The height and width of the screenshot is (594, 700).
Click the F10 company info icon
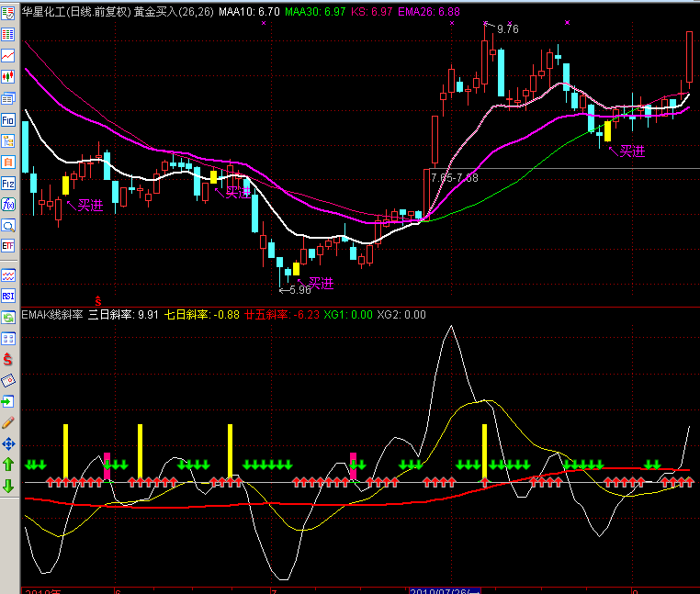click(8, 119)
